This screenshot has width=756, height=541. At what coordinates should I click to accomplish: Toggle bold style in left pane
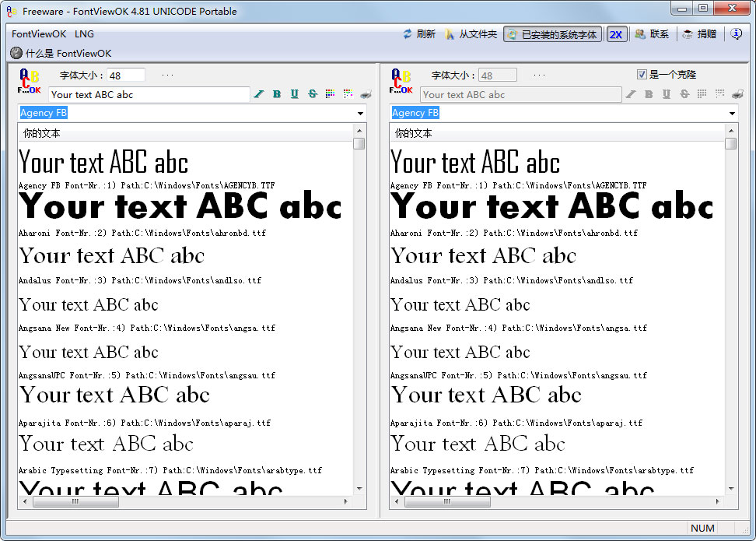click(x=277, y=94)
